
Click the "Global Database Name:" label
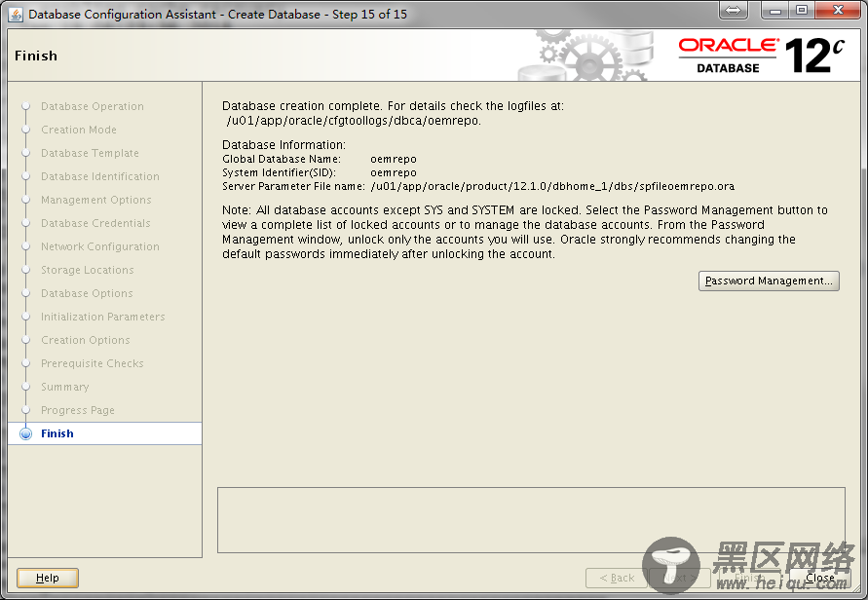point(282,160)
